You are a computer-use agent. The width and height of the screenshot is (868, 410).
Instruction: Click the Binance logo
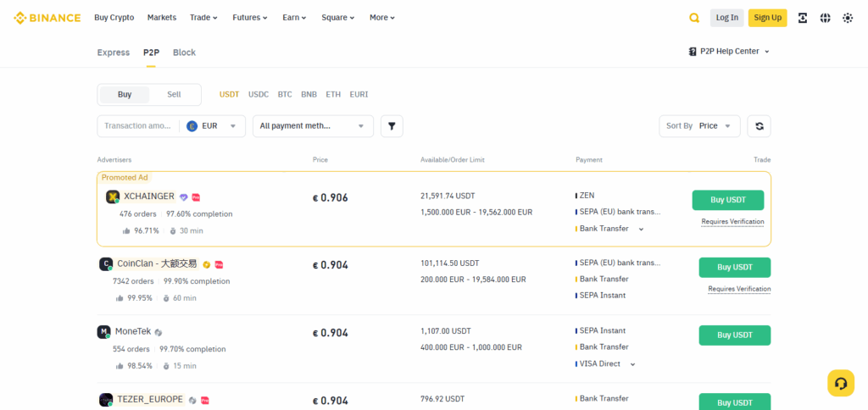[x=47, y=18]
